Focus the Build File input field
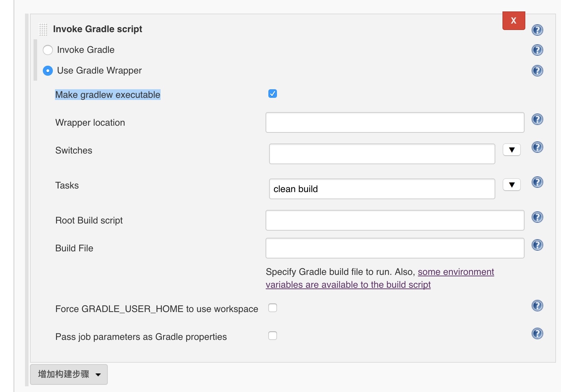Image resolution: width=561 pixels, height=392 pixels. pyautogui.click(x=395, y=248)
